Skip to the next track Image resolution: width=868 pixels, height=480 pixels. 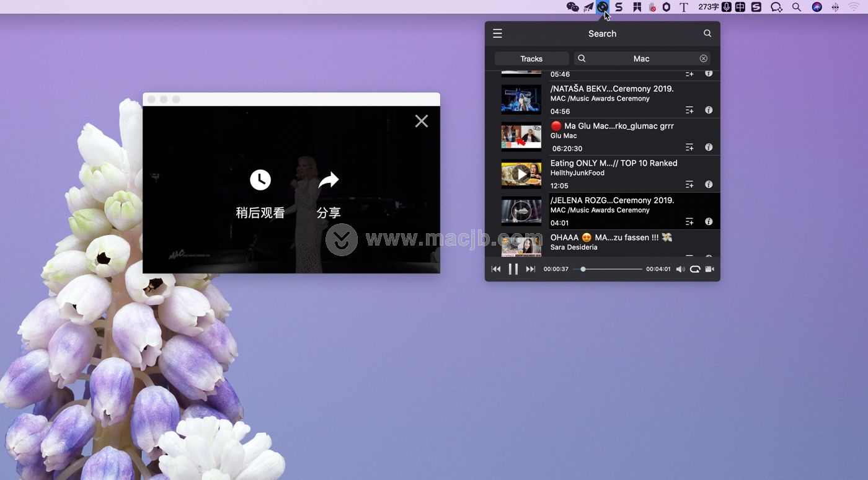pos(531,269)
